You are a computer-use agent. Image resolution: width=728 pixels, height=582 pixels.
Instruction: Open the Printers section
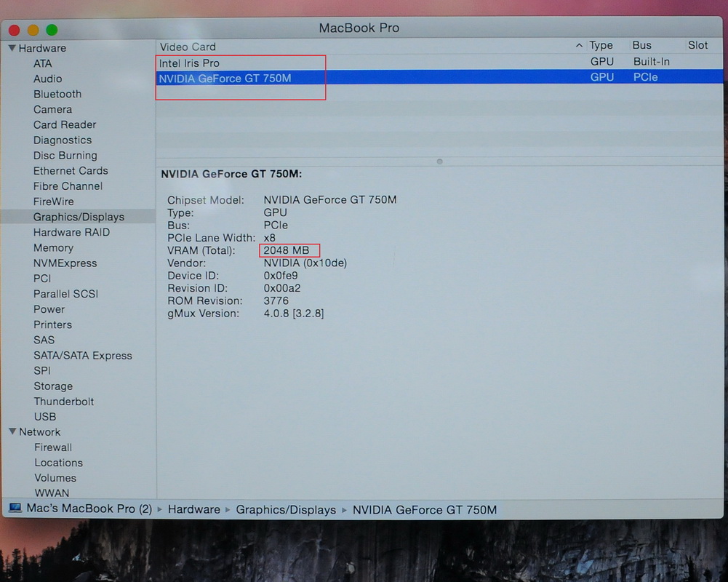(x=53, y=324)
